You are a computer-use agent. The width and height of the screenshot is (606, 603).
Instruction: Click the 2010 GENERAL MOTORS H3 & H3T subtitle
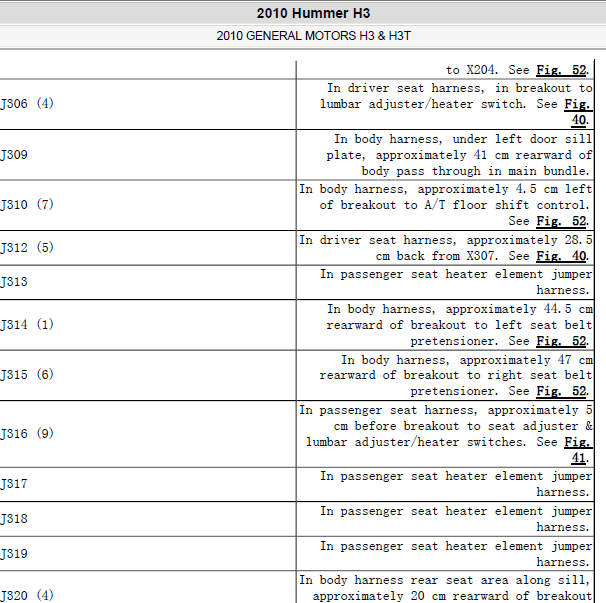pyautogui.click(x=313, y=36)
